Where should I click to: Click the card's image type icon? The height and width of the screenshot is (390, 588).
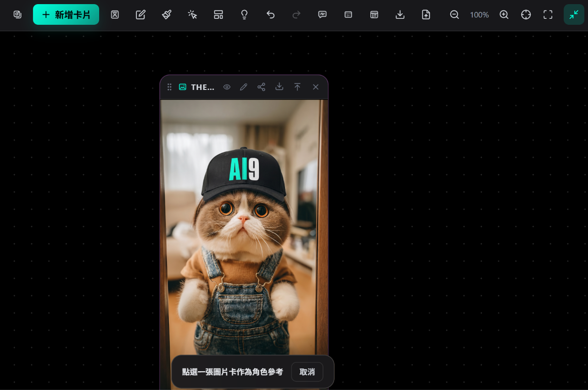coord(183,87)
